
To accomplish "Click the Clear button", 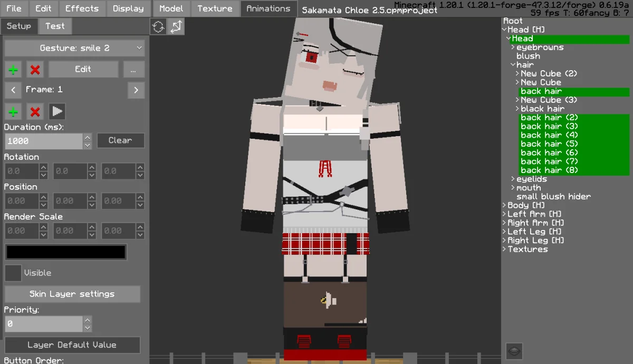I will pyautogui.click(x=120, y=140).
